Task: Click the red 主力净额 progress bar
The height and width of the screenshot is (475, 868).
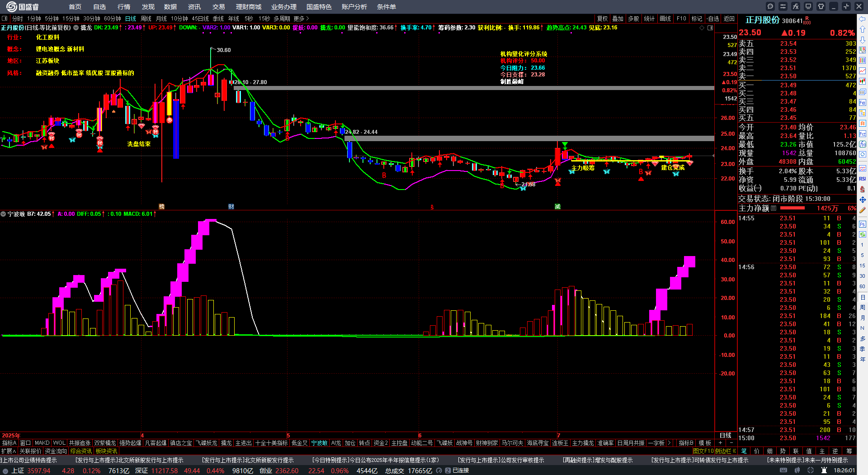Action: pos(793,208)
